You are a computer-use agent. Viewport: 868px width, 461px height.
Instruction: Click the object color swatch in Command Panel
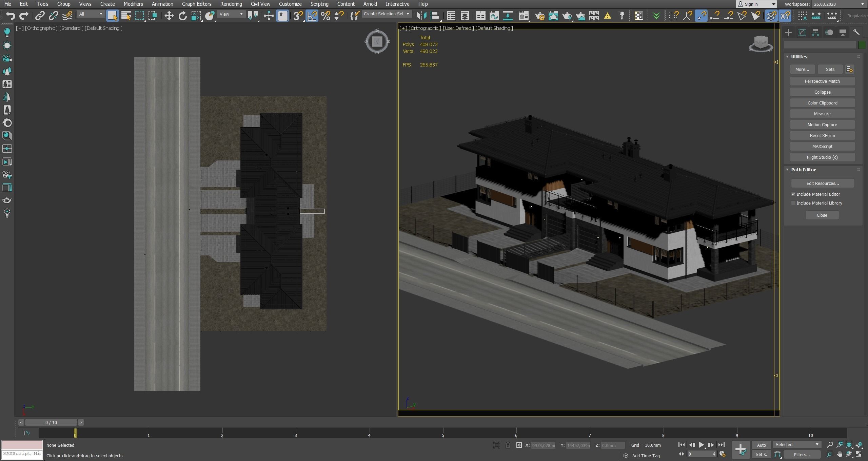tap(862, 45)
